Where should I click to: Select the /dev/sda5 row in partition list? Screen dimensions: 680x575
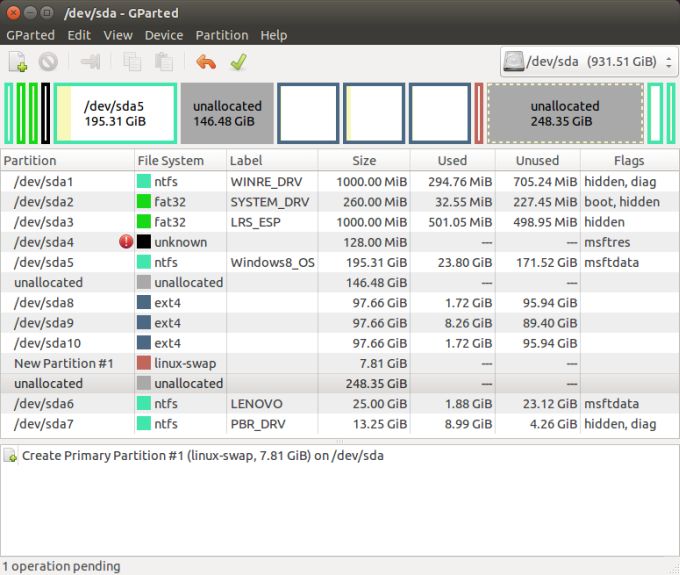pos(340,262)
